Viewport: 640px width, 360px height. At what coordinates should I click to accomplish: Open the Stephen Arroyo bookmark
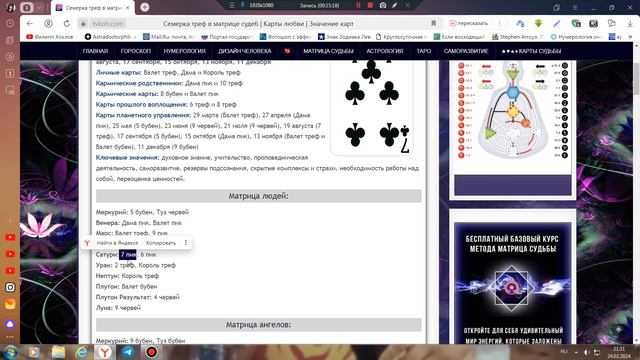(518, 37)
